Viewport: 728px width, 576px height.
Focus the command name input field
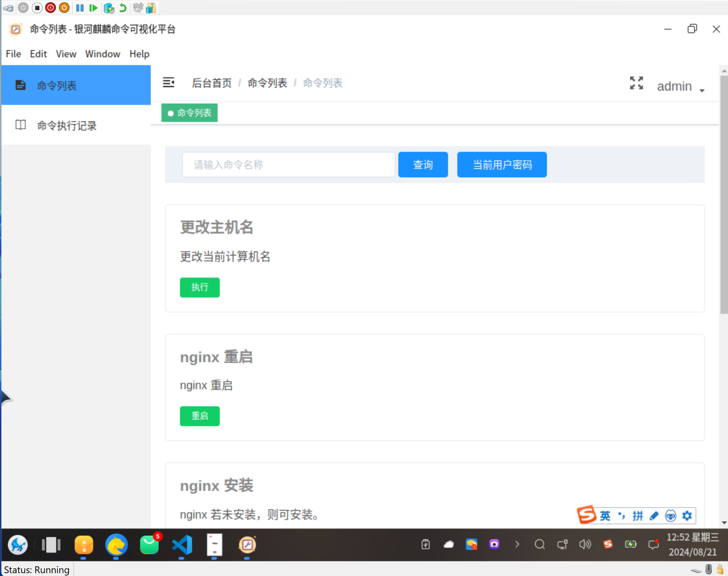click(x=288, y=165)
